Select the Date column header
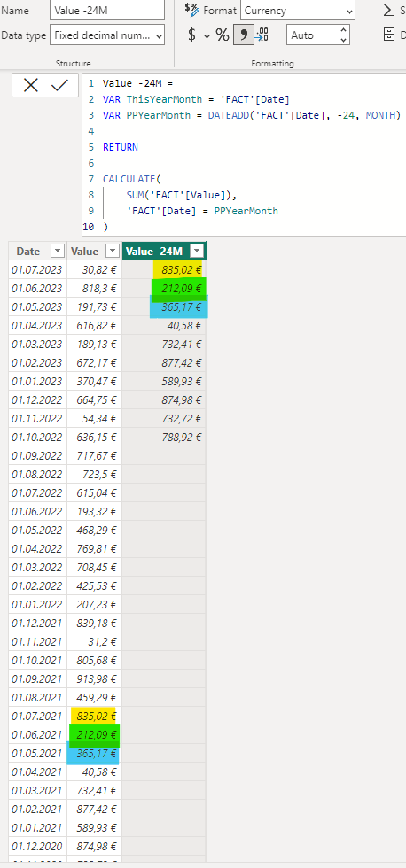Viewport: 406px width, 868px height. point(28,252)
